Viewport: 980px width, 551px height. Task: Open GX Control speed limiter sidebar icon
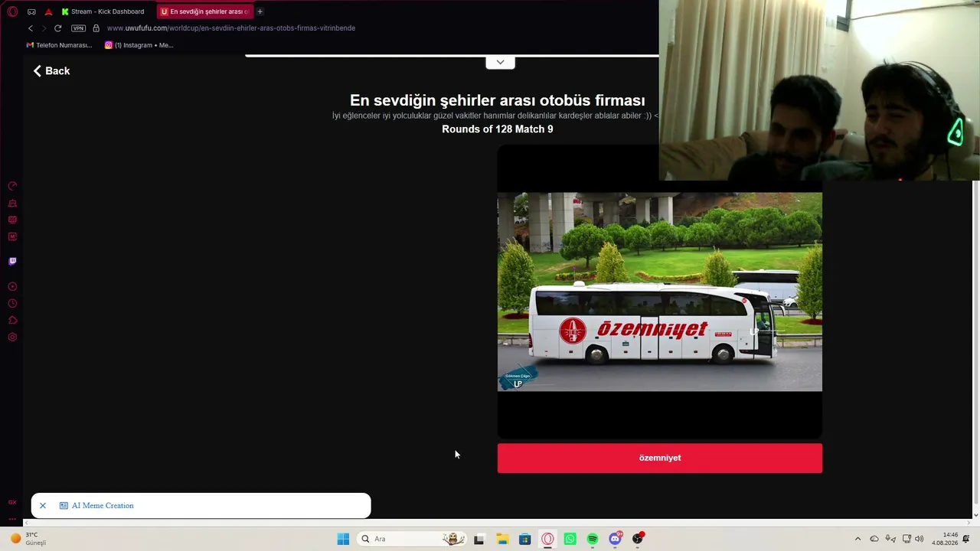pos(12,186)
